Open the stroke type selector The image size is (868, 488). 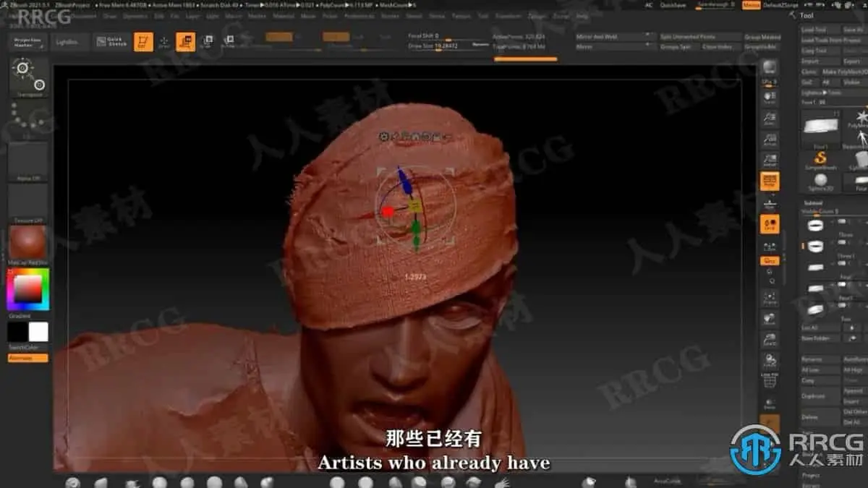(x=28, y=119)
